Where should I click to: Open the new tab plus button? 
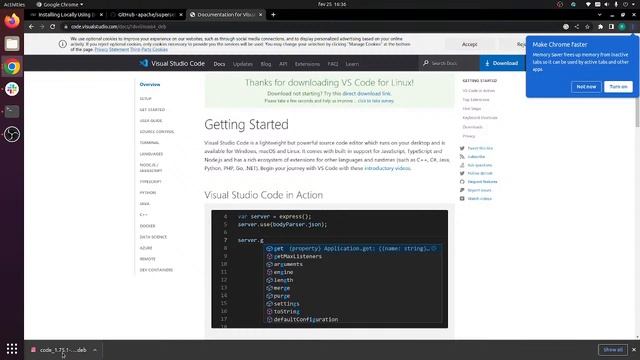coord(273,15)
